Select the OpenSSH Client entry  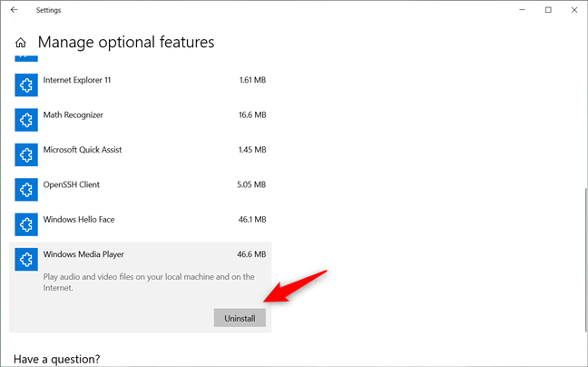pyautogui.click(x=141, y=190)
